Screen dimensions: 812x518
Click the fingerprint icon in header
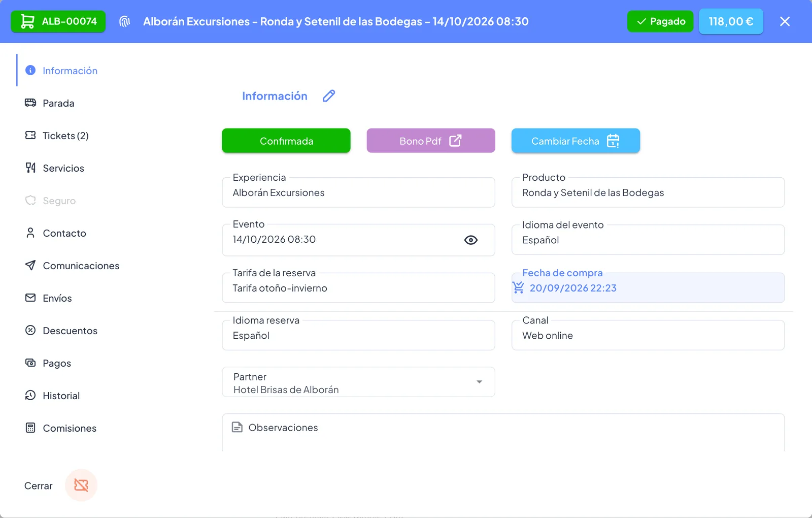(x=125, y=21)
